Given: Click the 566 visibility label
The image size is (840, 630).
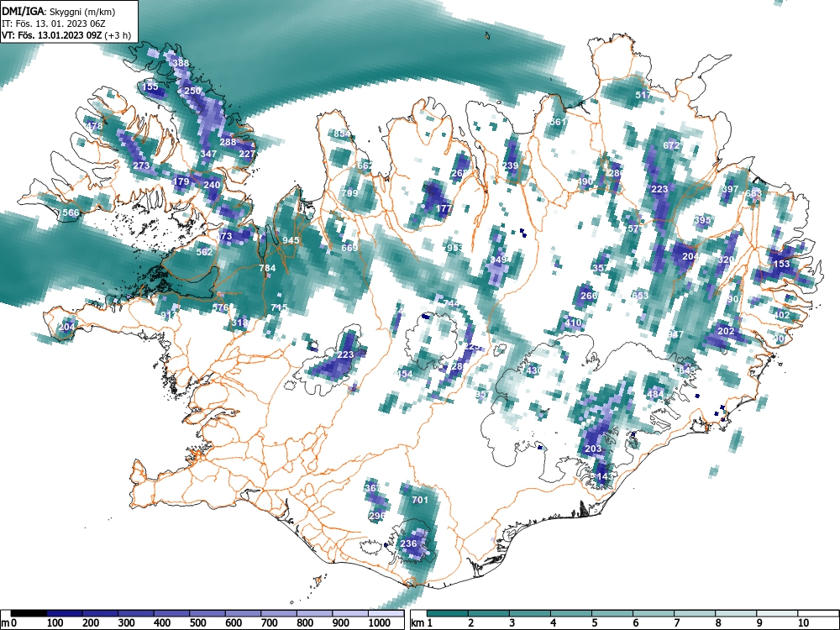Looking at the screenshot, I should coord(71,213).
